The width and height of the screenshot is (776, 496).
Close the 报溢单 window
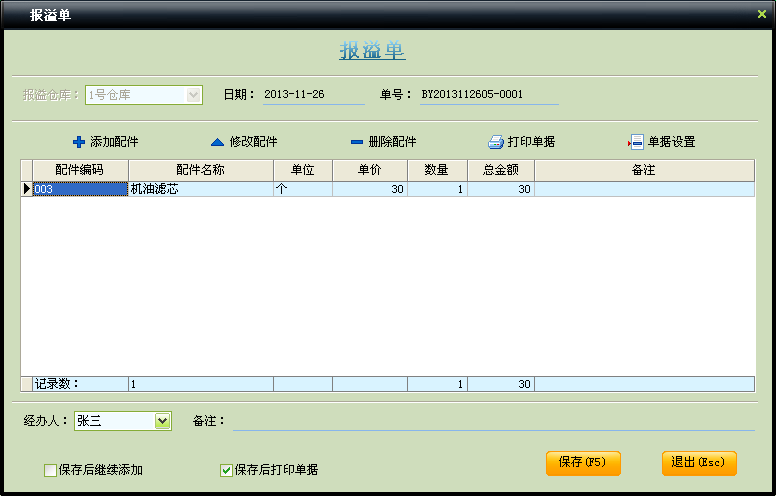coord(762,14)
